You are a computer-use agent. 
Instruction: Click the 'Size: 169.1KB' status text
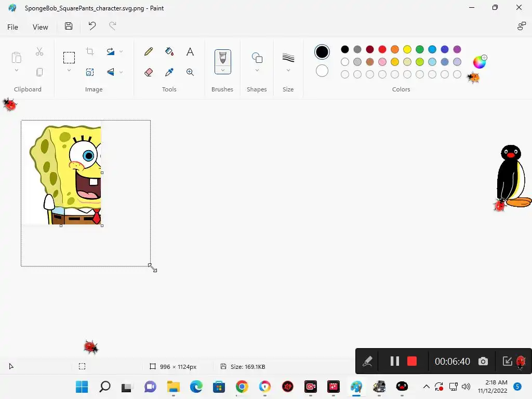(x=248, y=367)
